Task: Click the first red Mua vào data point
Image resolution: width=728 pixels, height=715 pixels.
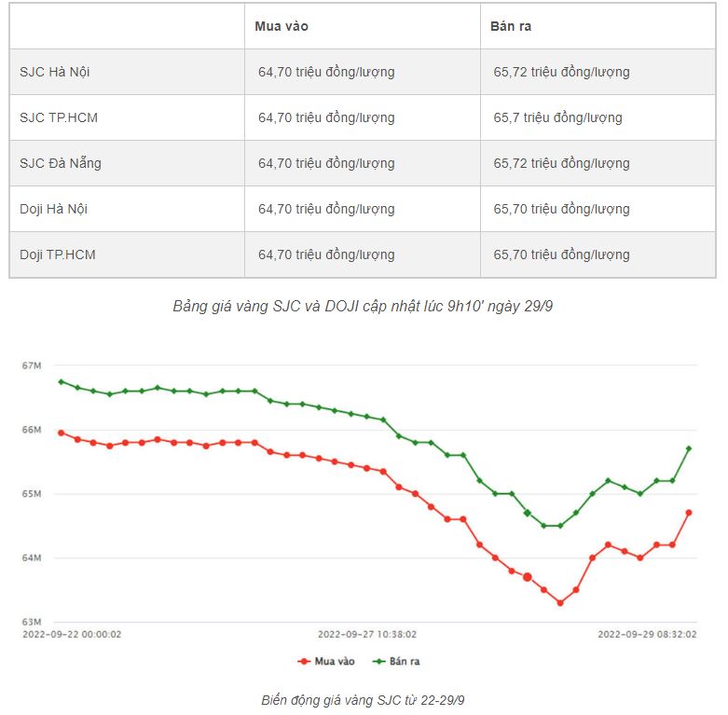Action: [x=61, y=433]
